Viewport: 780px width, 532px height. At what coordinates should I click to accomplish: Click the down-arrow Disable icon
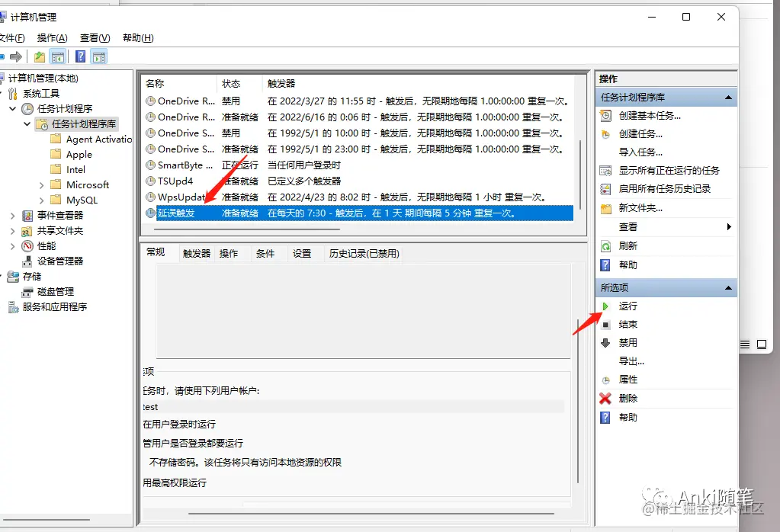[x=605, y=343]
